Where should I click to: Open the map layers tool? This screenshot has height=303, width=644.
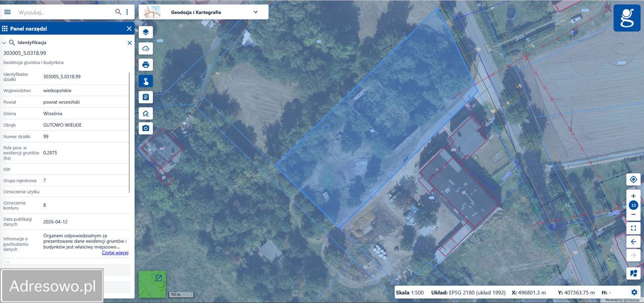[x=146, y=32]
